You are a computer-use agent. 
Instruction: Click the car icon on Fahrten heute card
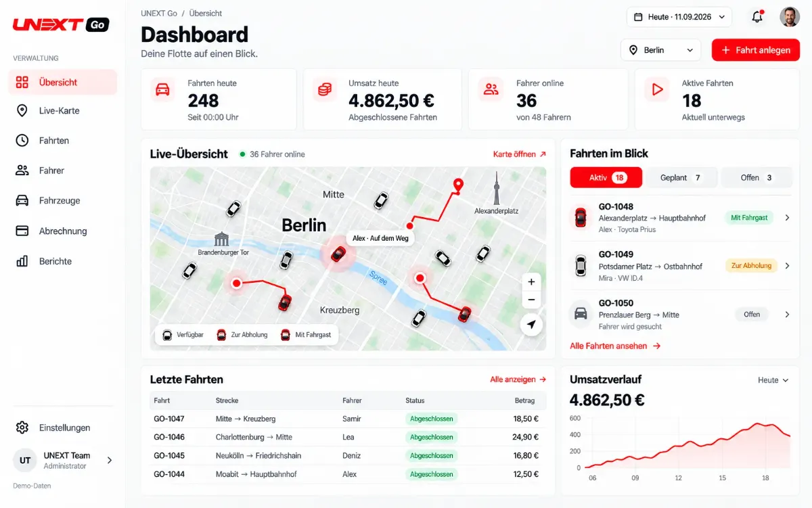tap(162, 89)
